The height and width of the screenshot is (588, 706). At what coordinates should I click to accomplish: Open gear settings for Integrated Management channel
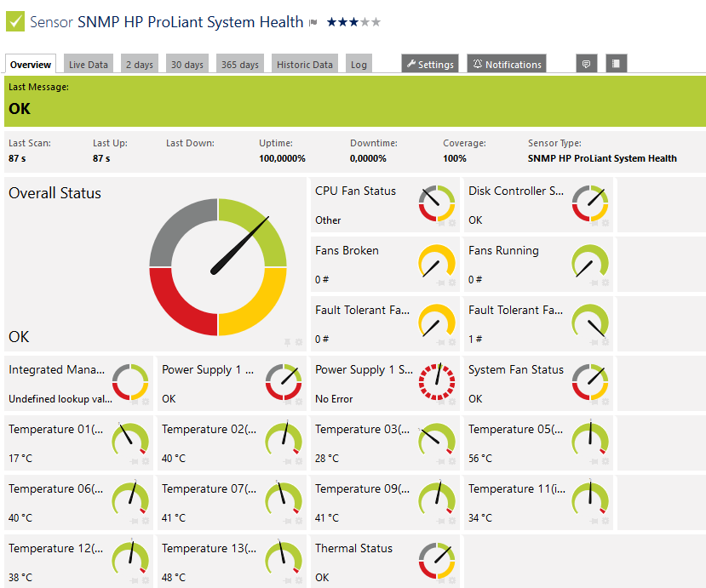146,402
